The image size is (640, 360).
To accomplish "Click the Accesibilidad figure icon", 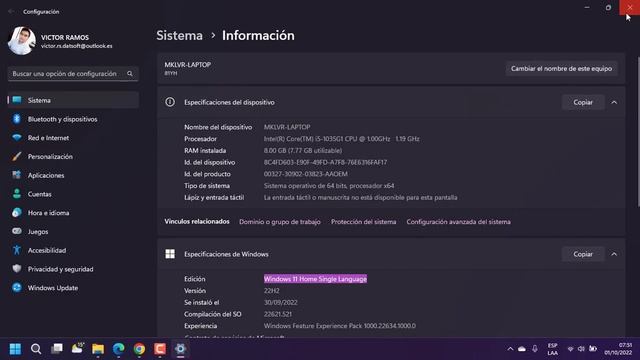I will [x=17, y=250].
